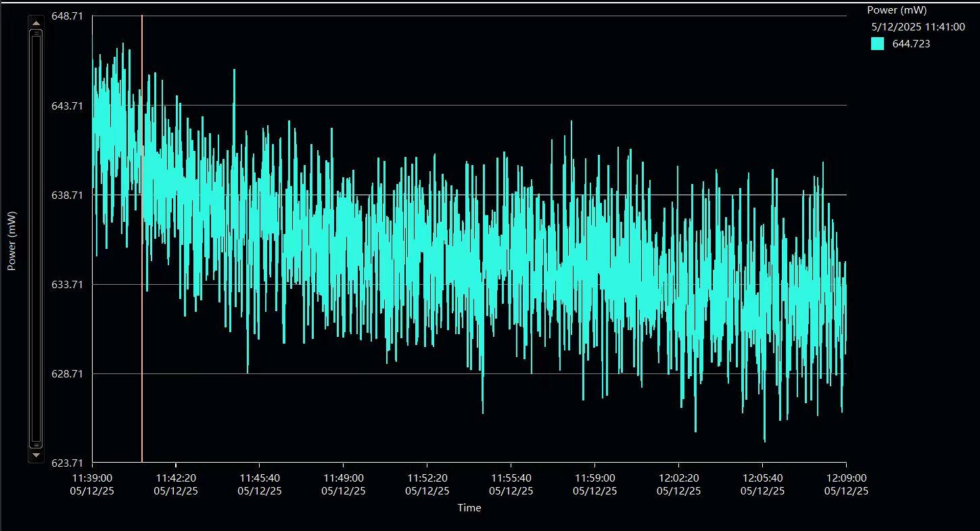The image size is (980, 531).
Task: Click the legend value 644.723
Action: (911, 44)
